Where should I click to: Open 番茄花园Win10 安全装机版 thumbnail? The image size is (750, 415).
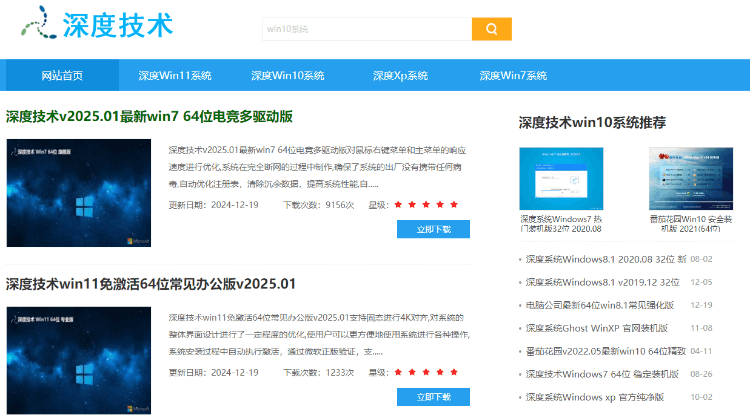pyautogui.click(x=691, y=179)
